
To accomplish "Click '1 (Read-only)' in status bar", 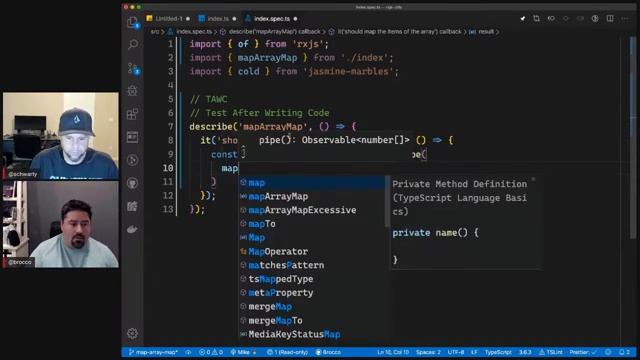I will [x=288, y=352].
